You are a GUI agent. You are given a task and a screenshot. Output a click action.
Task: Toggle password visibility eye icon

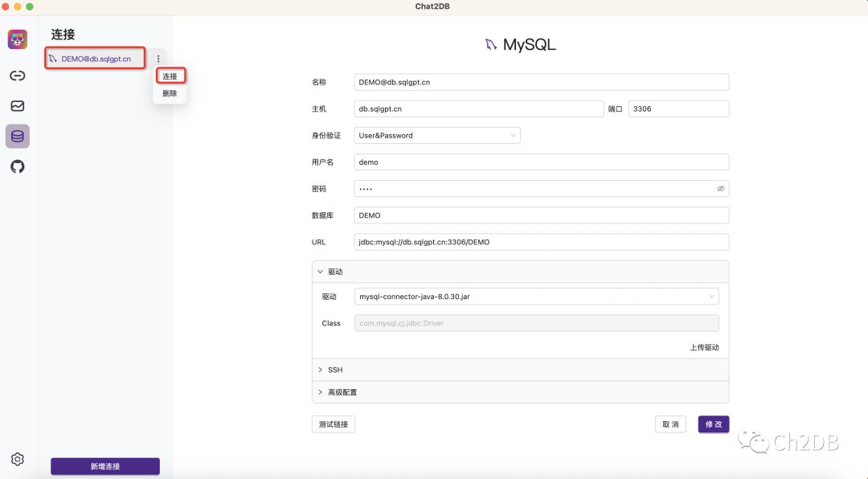tap(721, 189)
